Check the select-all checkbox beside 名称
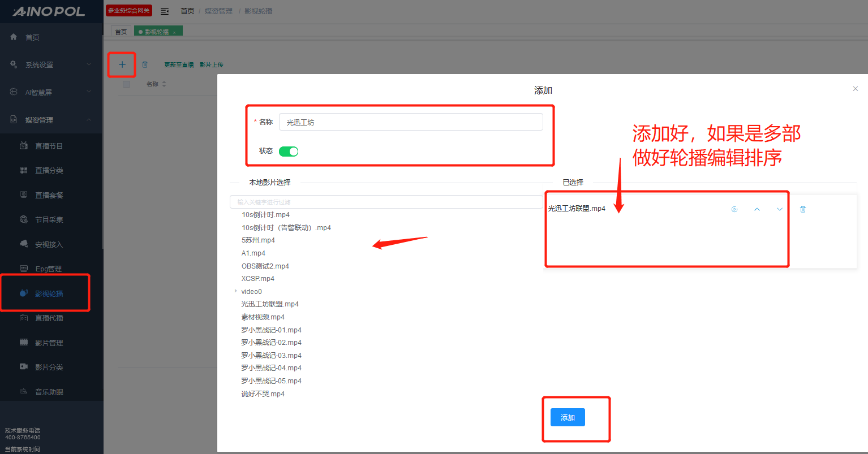868x454 pixels. [x=127, y=84]
